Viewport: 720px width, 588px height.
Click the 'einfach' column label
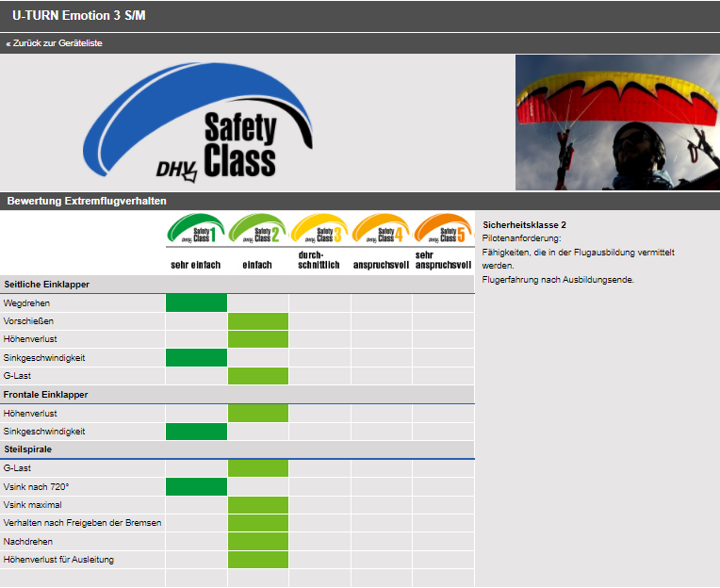pos(257,265)
